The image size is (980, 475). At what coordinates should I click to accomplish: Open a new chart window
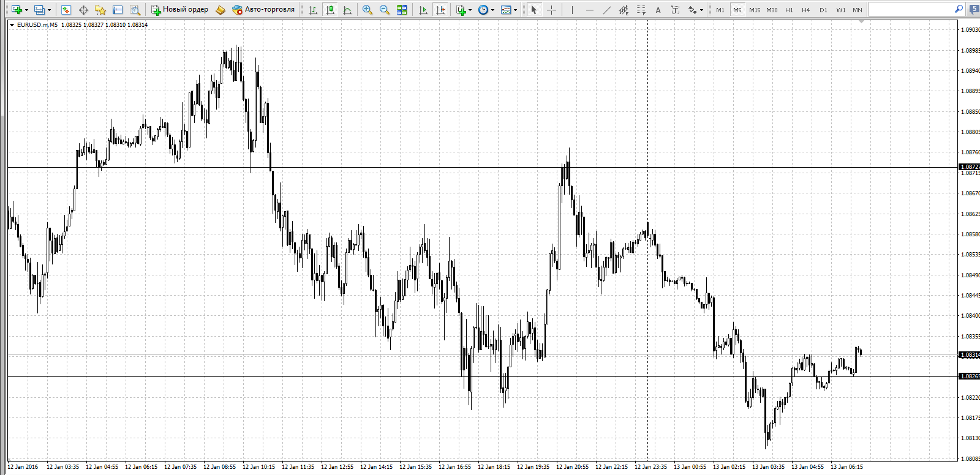[x=17, y=10]
